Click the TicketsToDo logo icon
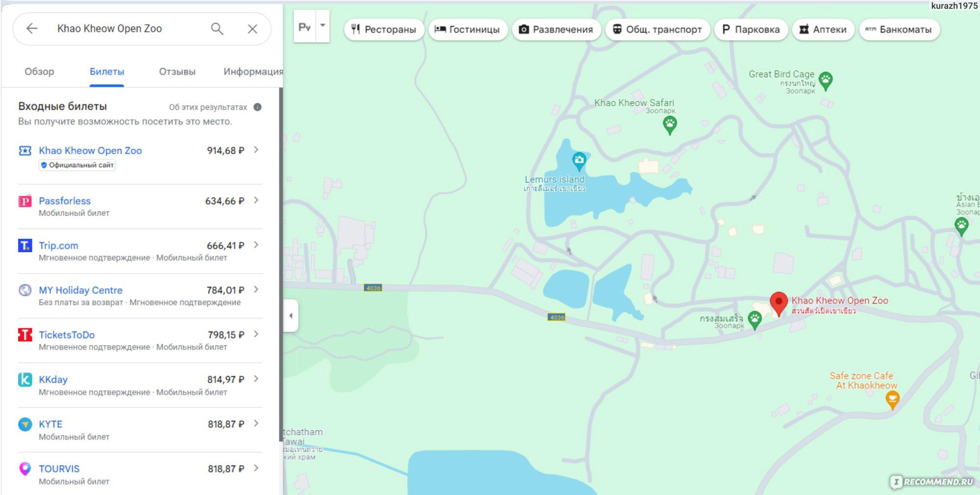980x495 pixels. pos(25,335)
